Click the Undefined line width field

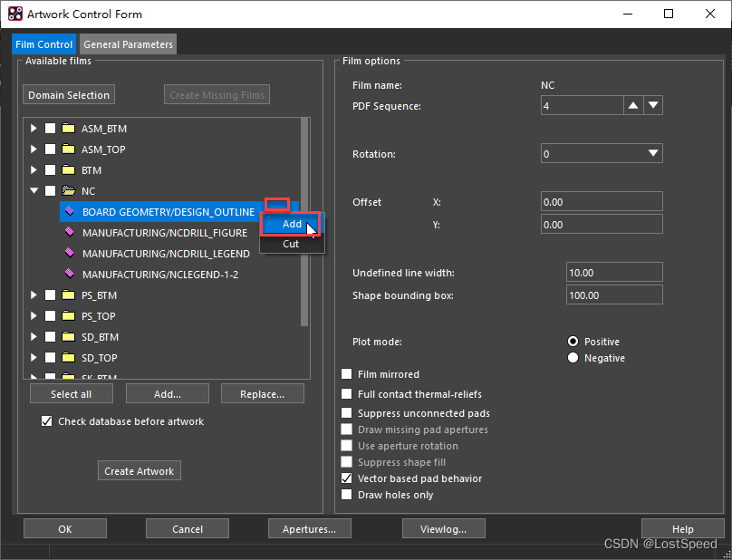pos(613,273)
